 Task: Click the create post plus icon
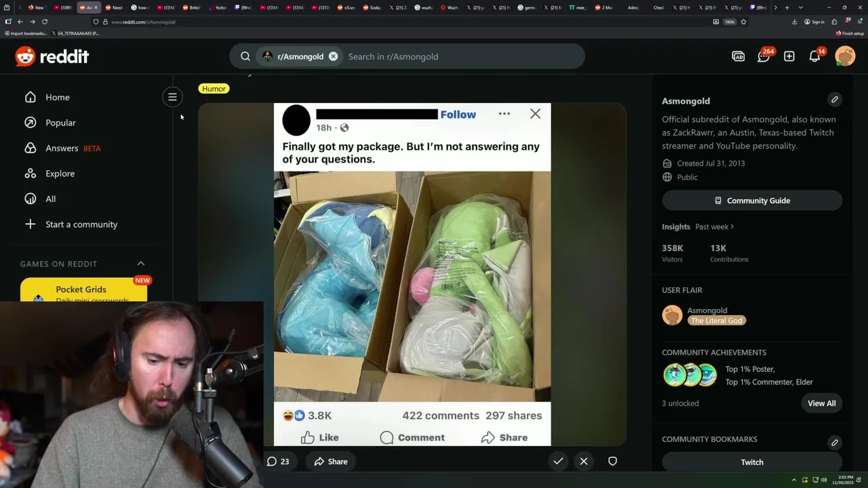[x=789, y=56]
